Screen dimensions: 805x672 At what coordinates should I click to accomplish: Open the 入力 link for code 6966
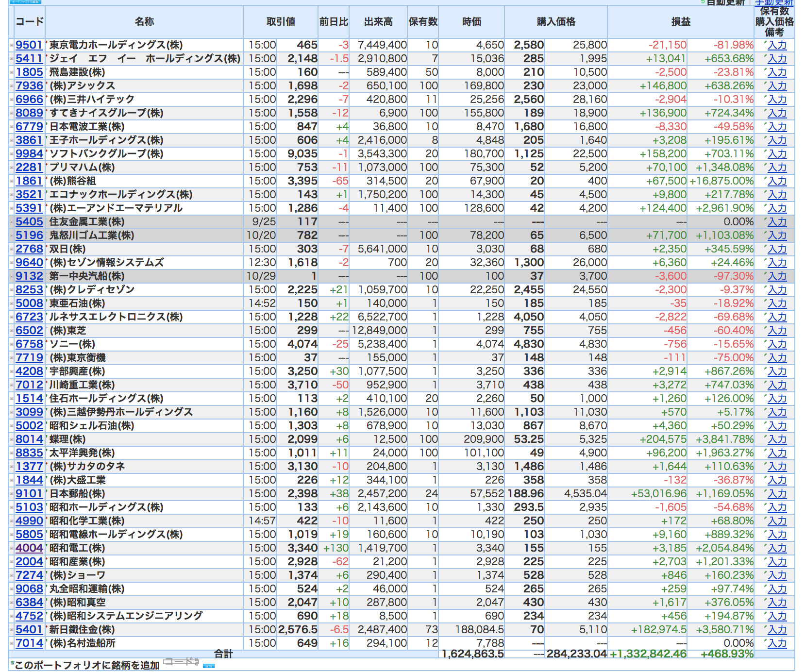tap(777, 100)
